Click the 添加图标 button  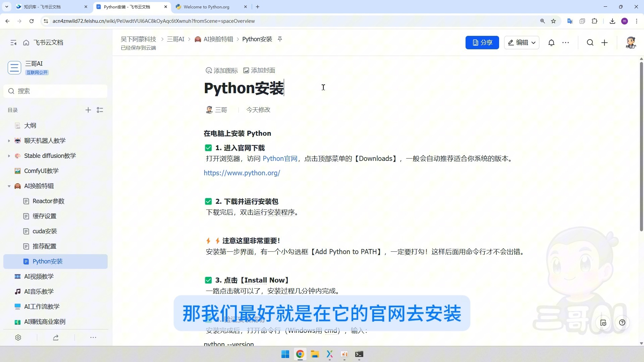pos(222,70)
